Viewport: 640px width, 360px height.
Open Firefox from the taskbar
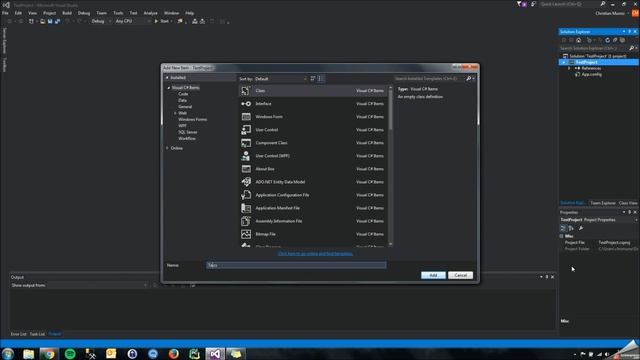(x=173, y=353)
